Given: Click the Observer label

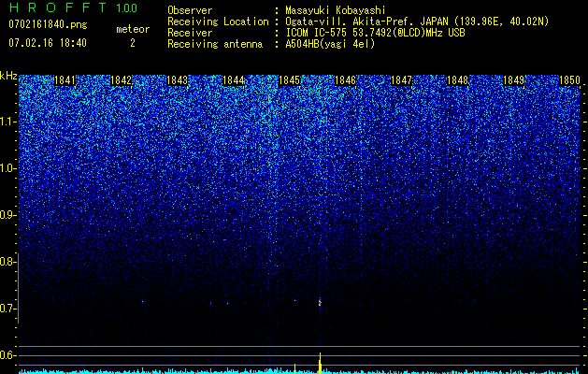Looking at the screenshot, I should (190, 10).
